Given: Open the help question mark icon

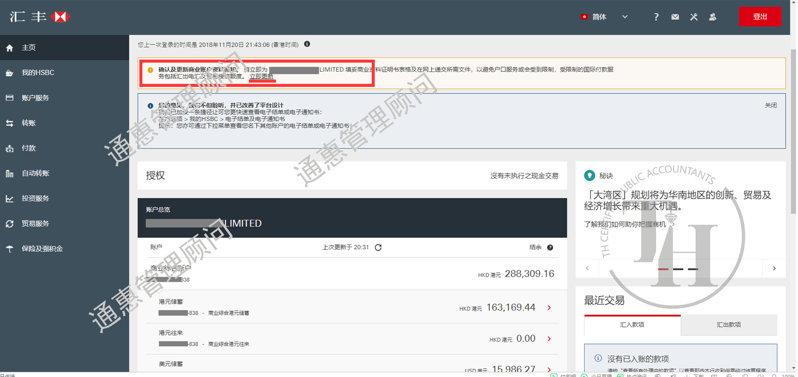Looking at the screenshot, I should (x=657, y=17).
